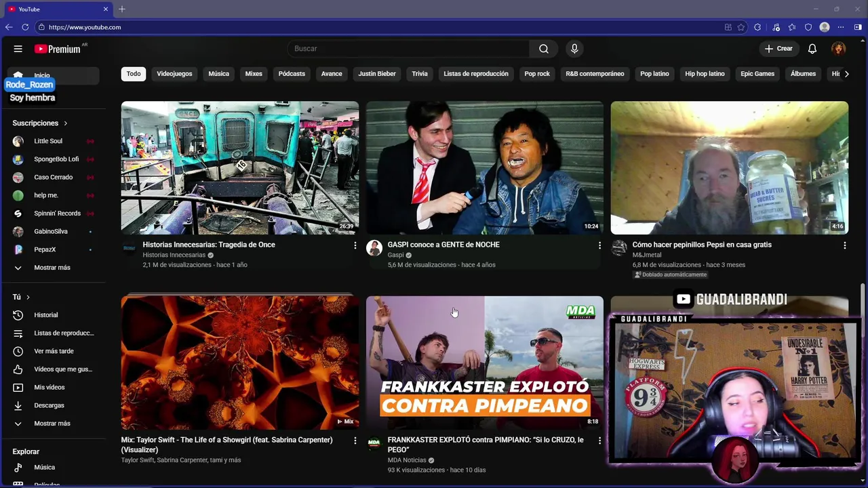Open Mis vídeos
Viewport: 868px width, 488px height.
(x=54, y=387)
